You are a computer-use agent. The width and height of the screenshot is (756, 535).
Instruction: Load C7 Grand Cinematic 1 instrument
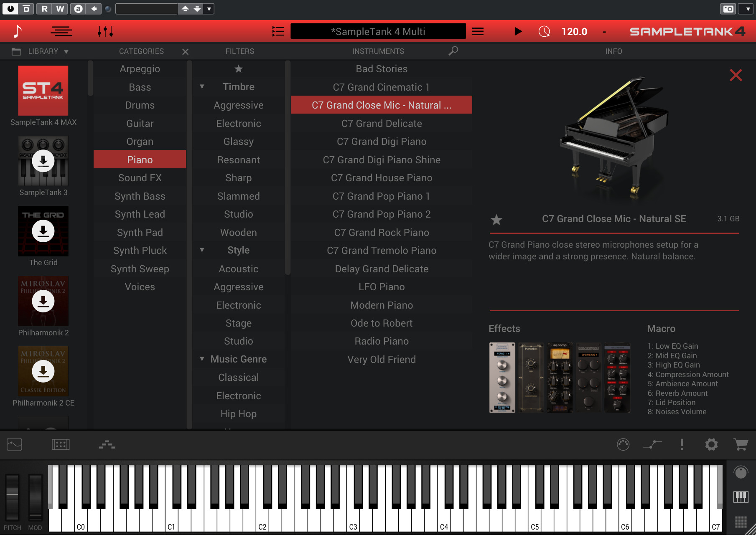[382, 87]
